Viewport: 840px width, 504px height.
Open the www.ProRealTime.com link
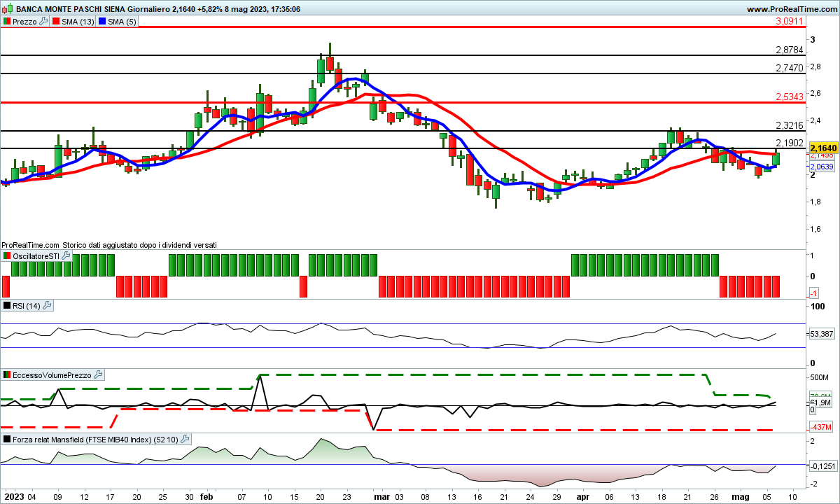pos(792,9)
